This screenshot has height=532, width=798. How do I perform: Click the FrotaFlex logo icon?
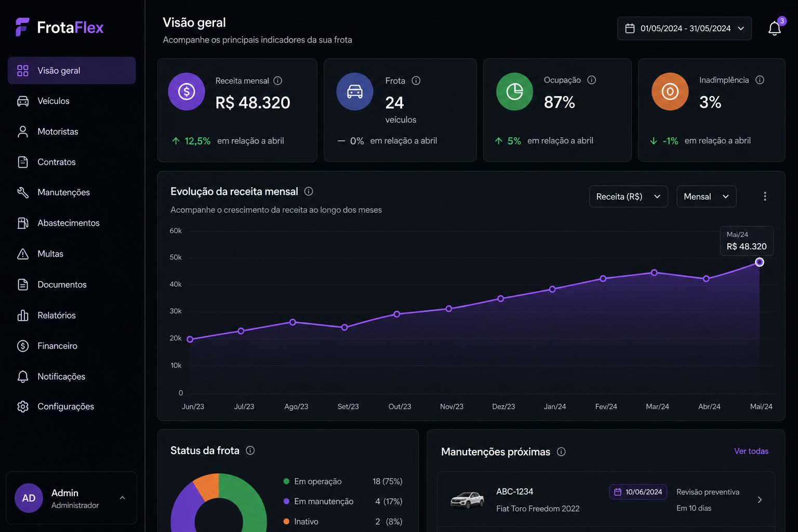coord(22,27)
